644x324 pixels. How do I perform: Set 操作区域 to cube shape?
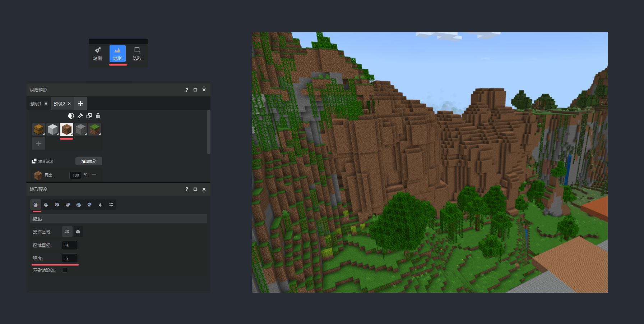coord(78,232)
